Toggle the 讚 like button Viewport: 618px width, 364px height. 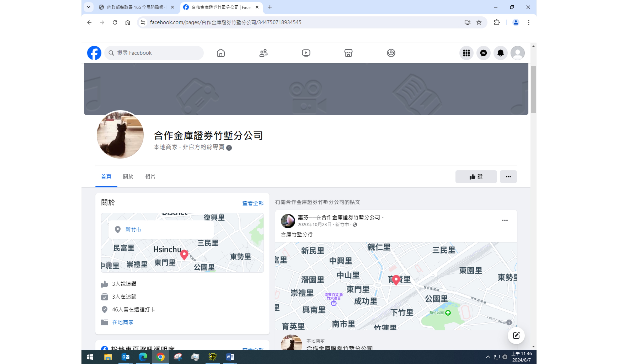(476, 177)
